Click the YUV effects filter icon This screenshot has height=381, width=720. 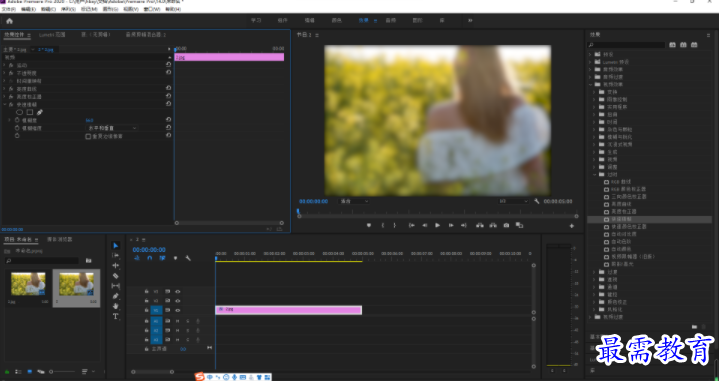(694, 45)
